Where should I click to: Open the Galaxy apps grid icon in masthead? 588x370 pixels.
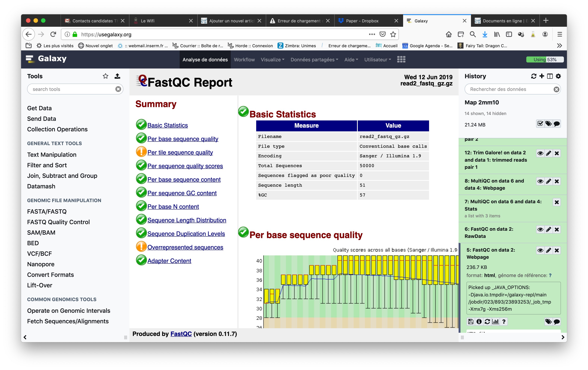(401, 59)
